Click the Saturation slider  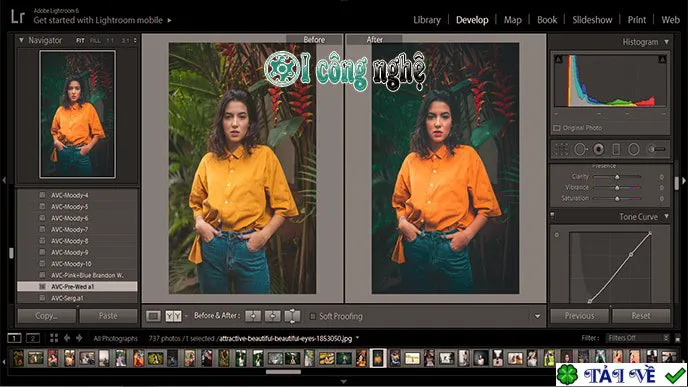[617, 198]
